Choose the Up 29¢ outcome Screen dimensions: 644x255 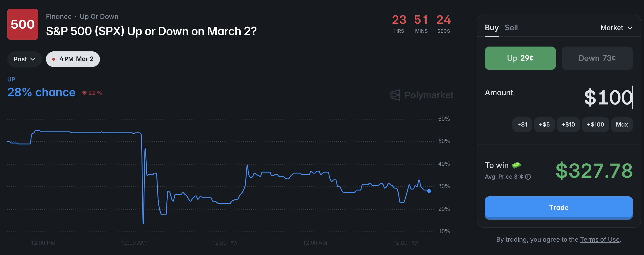point(520,58)
